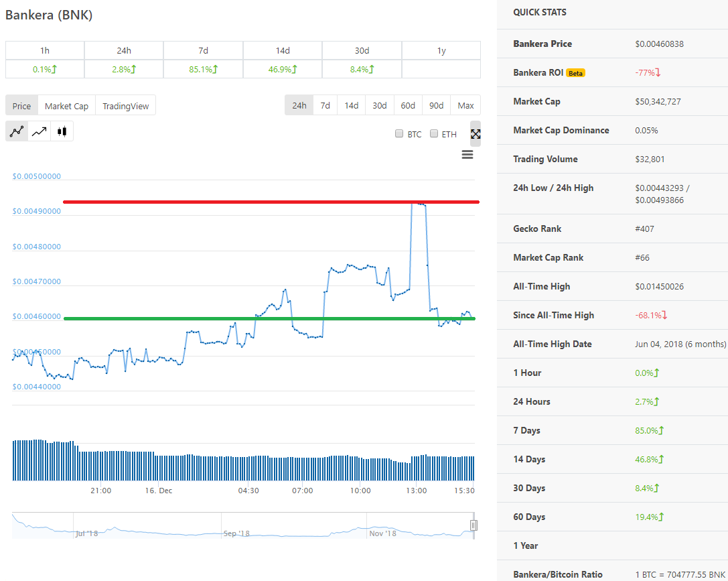Image resolution: width=728 pixels, height=581 pixels.
Task: Click the All-Time High value $0.01450026
Action: pos(659,287)
